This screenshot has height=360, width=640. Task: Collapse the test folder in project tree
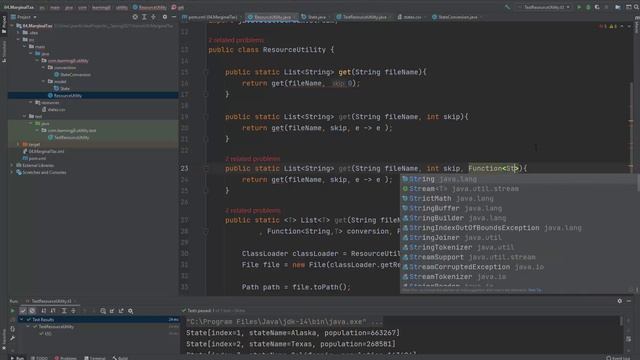point(24,116)
